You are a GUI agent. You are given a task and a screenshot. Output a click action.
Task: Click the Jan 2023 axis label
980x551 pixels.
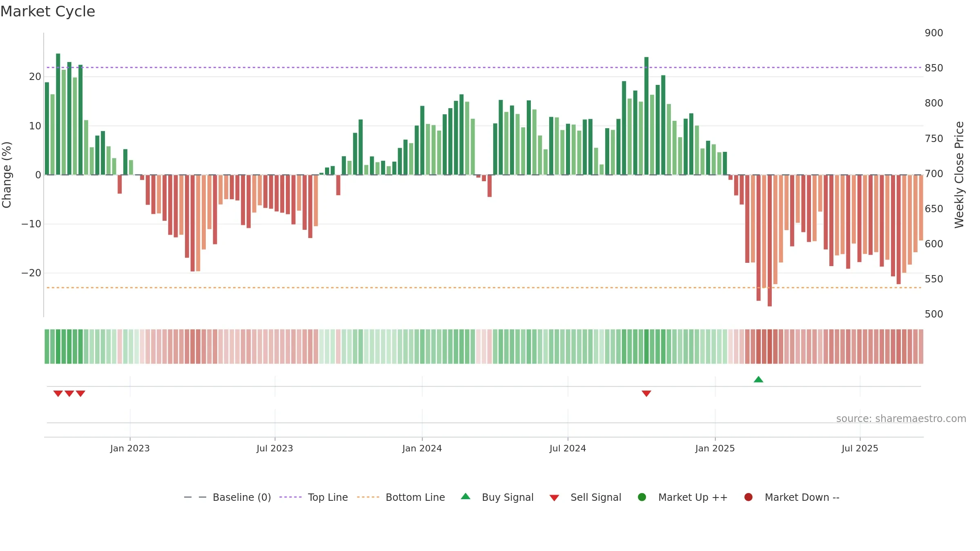point(130,448)
